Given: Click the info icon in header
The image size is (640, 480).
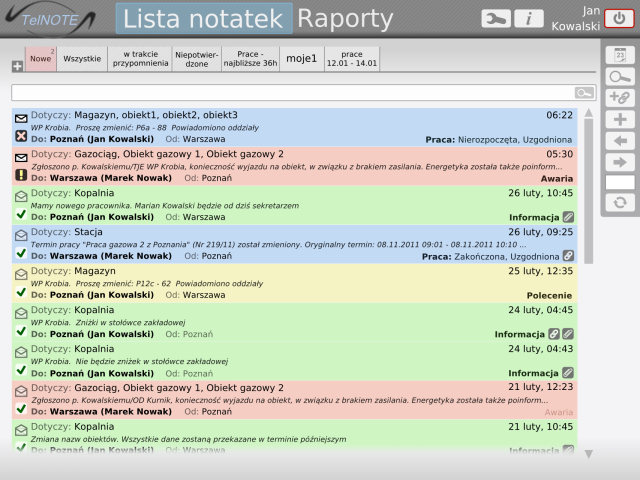Looking at the screenshot, I should point(529,19).
